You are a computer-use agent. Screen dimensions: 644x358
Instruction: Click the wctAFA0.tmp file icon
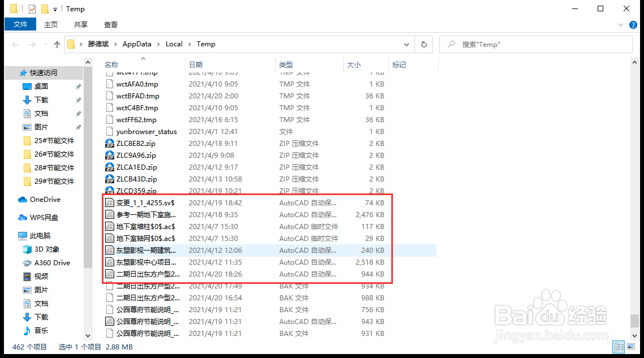[x=110, y=84]
